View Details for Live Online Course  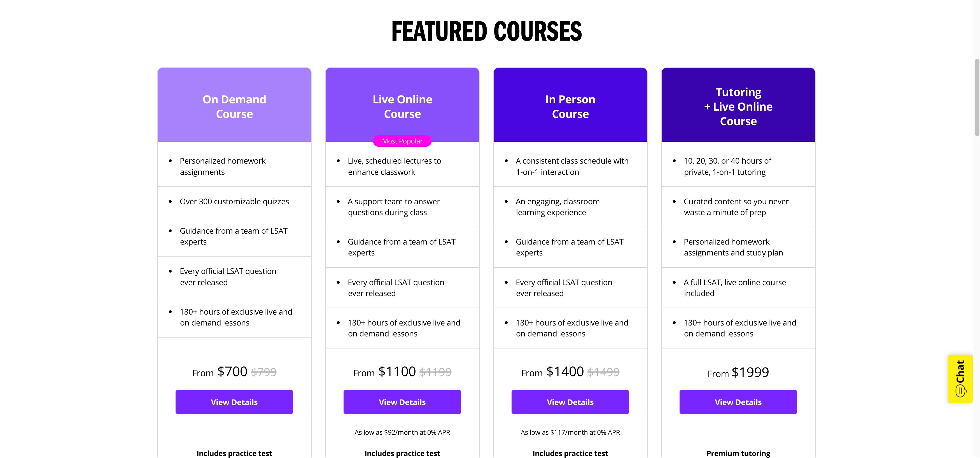402,402
